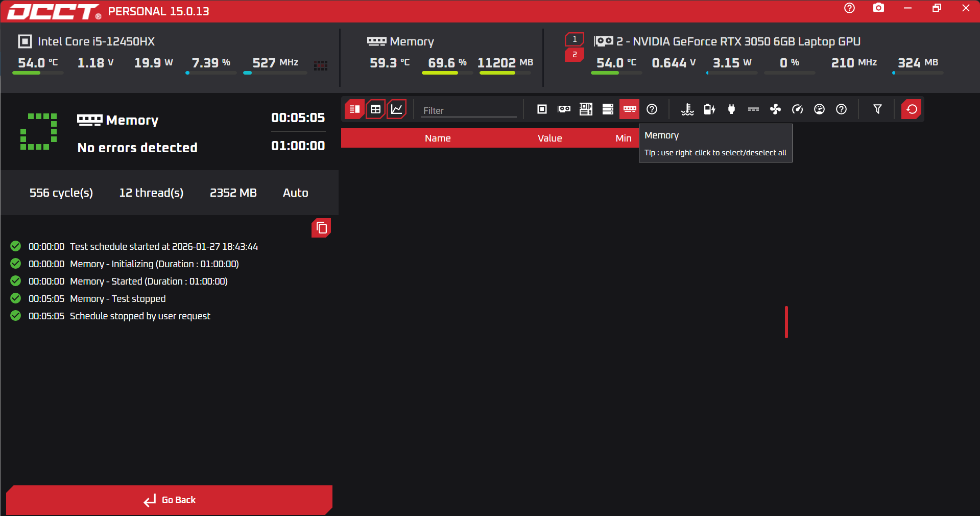Click the GPU icon beside NVIDIA GeForce RTX 3050
Viewport: 980px width, 516px height.
coord(604,41)
